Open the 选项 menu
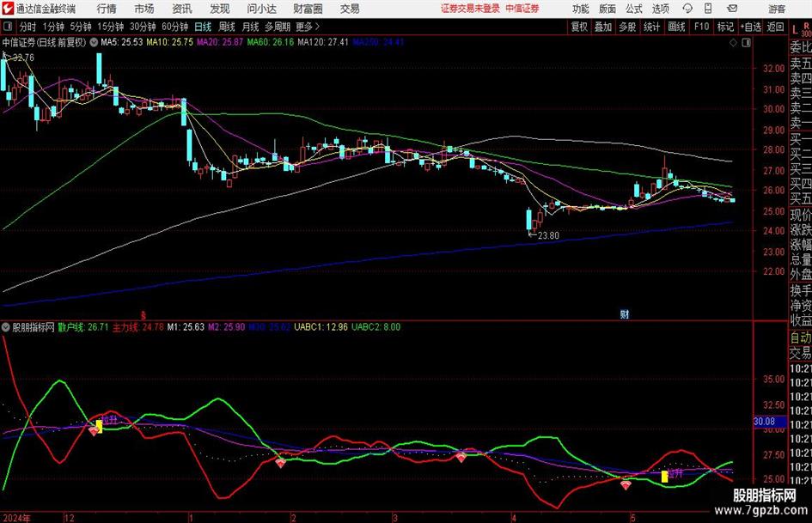Image resolution: width=812 pixels, height=523 pixels. tap(660, 9)
